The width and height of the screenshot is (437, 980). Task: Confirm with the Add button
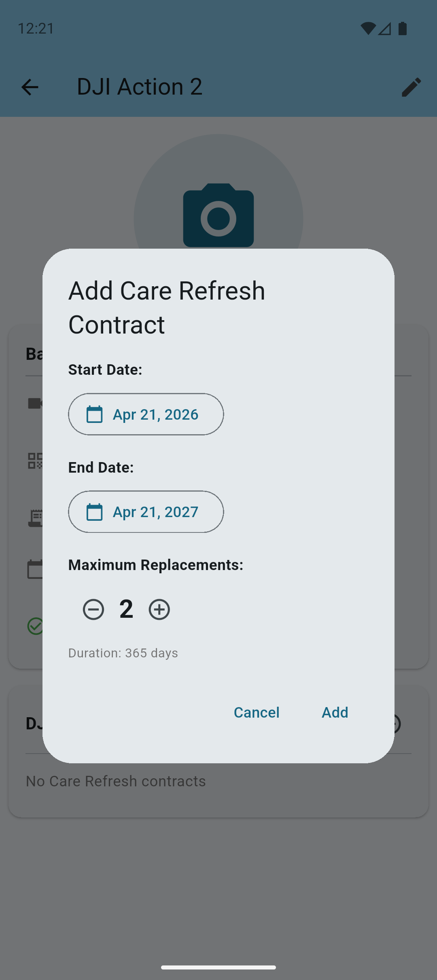pyautogui.click(x=335, y=712)
